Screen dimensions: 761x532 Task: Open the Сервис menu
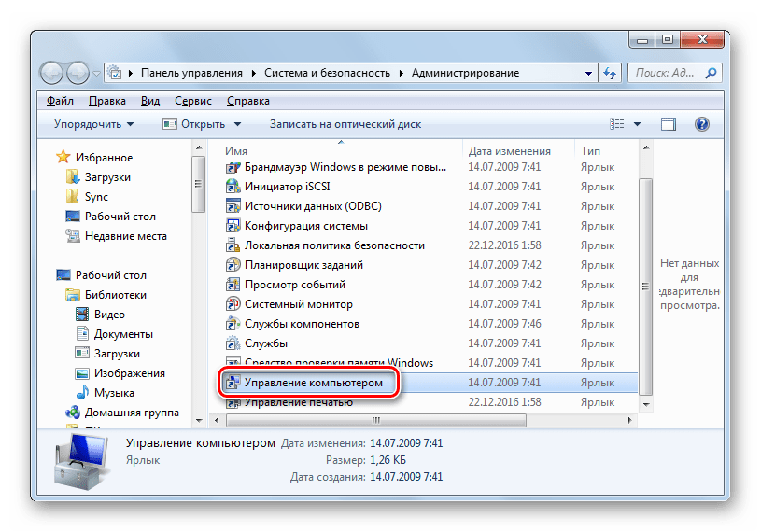click(193, 101)
